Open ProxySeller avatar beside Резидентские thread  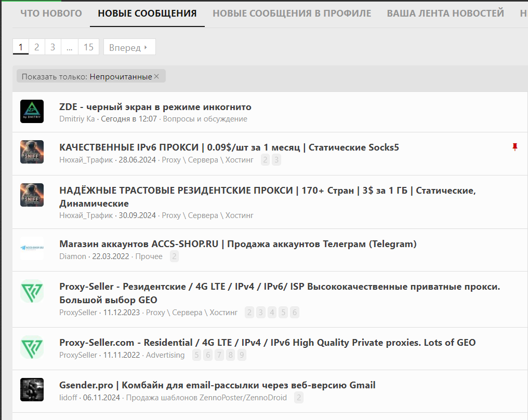[x=32, y=291]
